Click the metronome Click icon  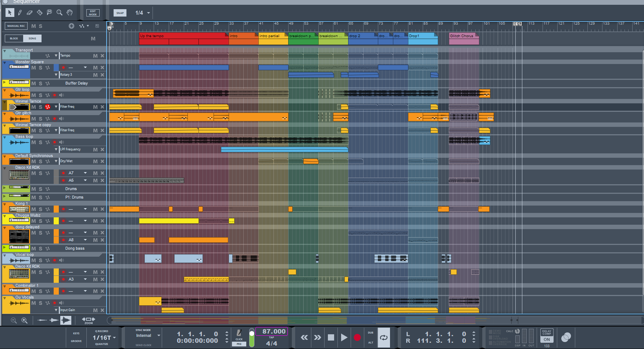click(239, 333)
